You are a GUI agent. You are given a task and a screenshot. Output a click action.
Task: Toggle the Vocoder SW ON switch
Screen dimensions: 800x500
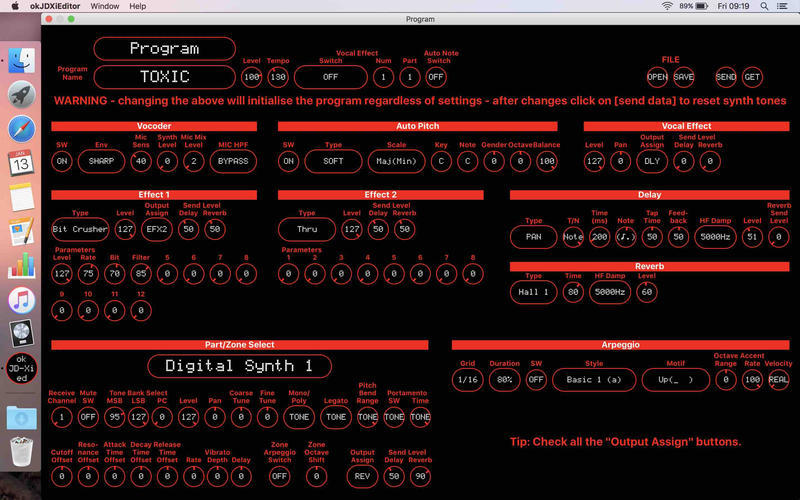[63, 160]
